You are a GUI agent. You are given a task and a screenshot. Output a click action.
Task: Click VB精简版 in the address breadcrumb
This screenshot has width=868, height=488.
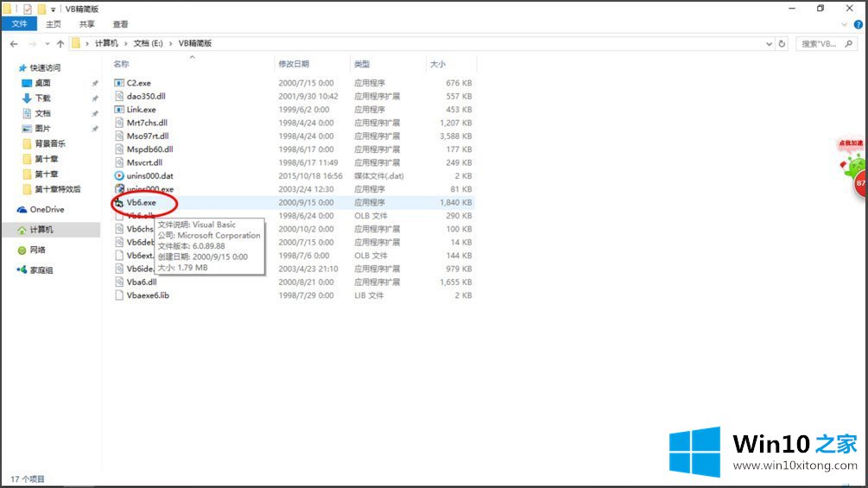[195, 43]
